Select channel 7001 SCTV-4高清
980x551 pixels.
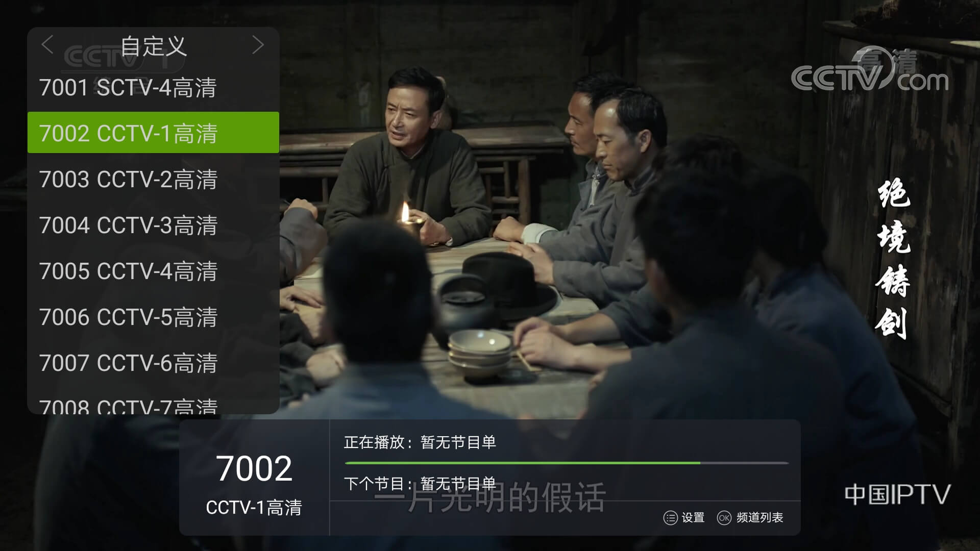[x=153, y=88]
